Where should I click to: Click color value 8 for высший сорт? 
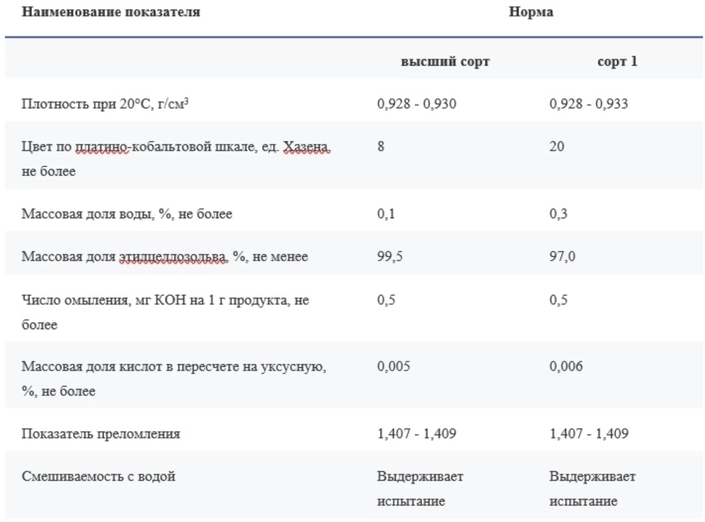click(x=381, y=147)
